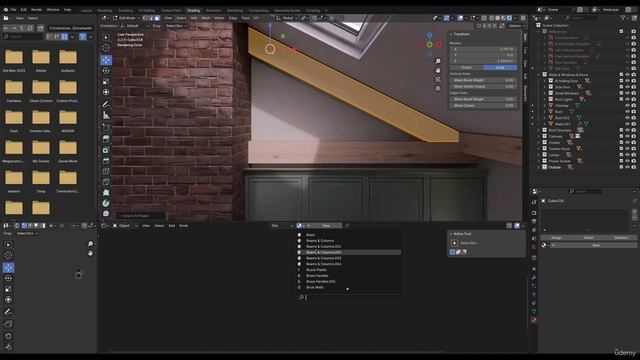The image size is (640, 360).
Task: Select the Scale tool in viewport toolbar
Action: point(106,82)
